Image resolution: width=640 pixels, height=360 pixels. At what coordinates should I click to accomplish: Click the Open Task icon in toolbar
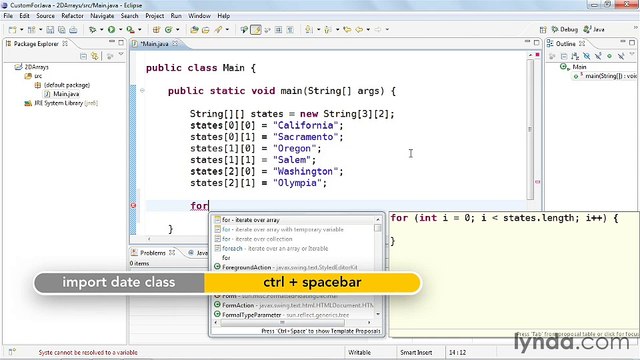(x=206, y=29)
